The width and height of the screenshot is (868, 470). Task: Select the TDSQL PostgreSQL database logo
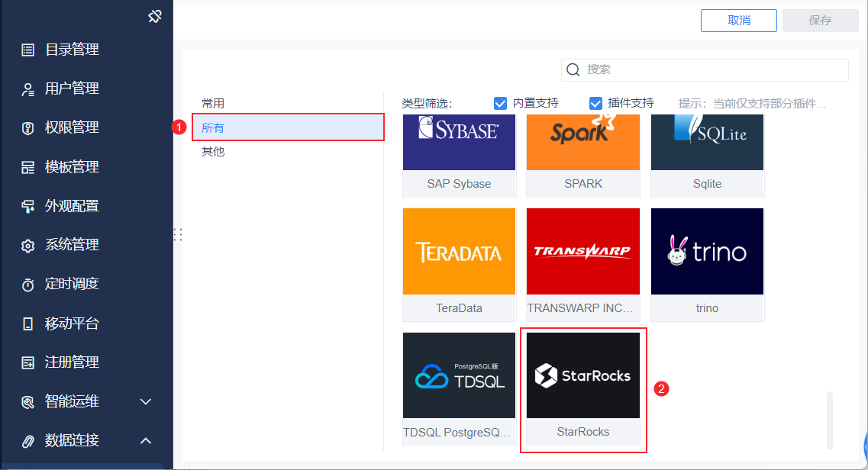459,375
